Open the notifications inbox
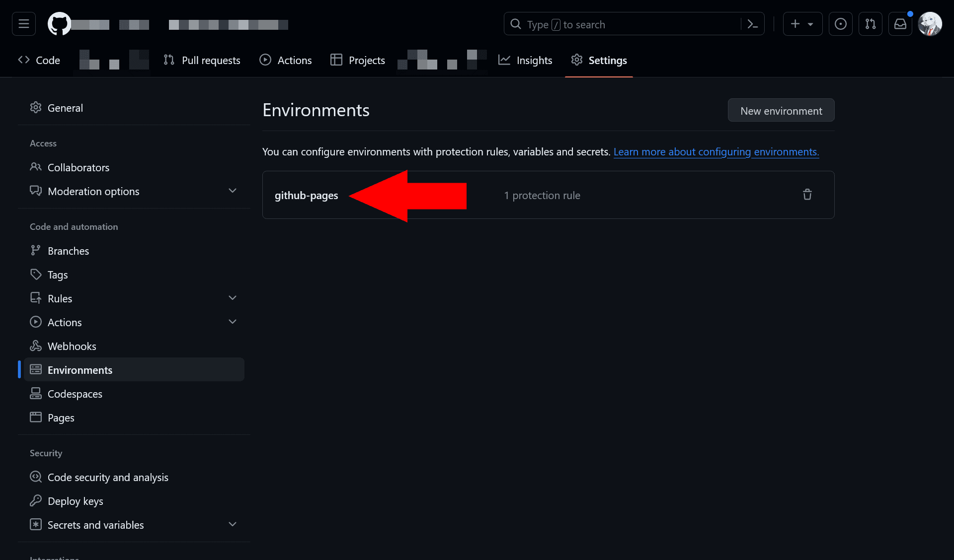This screenshot has width=954, height=560. point(900,24)
